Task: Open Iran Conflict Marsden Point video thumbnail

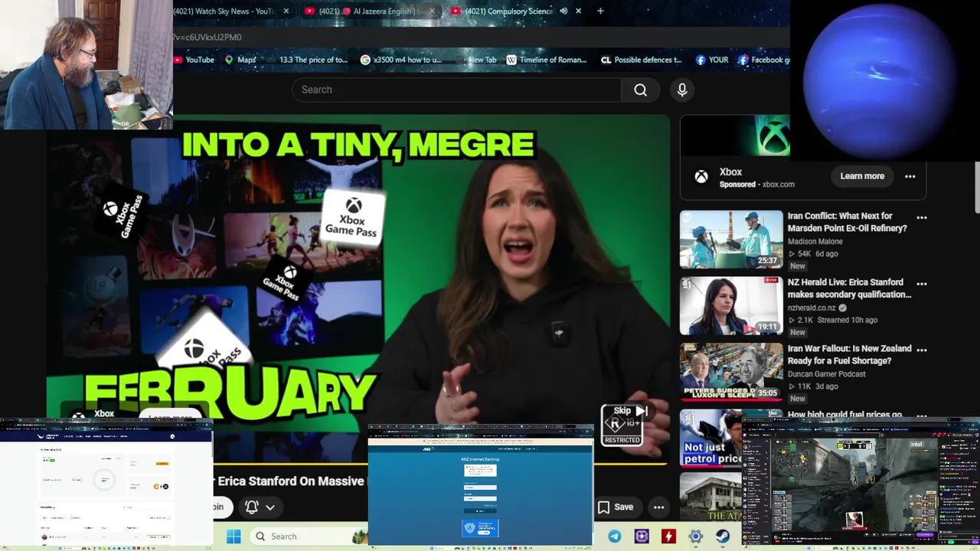Action: pyautogui.click(x=731, y=239)
